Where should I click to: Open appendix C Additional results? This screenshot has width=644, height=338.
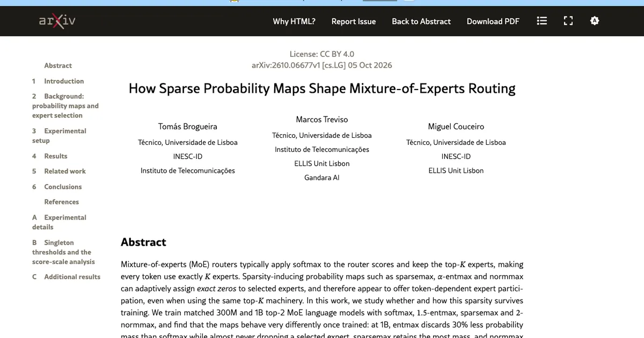click(66, 277)
